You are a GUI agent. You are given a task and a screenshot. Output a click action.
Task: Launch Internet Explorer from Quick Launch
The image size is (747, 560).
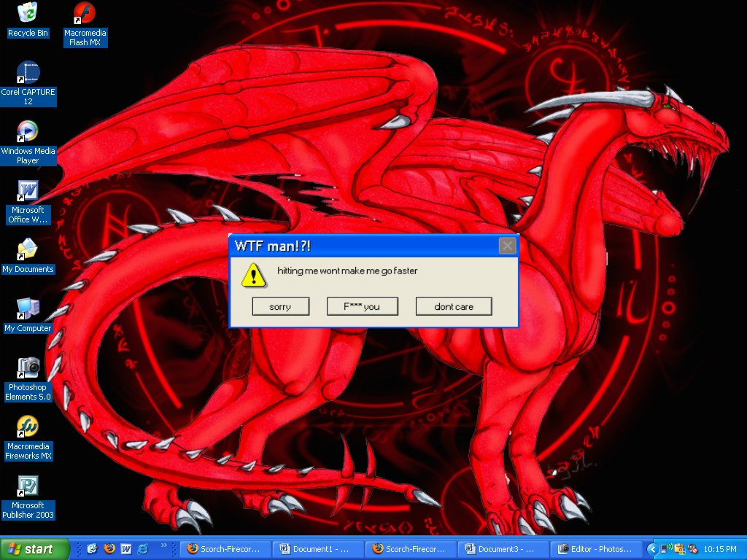coord(142,548)
